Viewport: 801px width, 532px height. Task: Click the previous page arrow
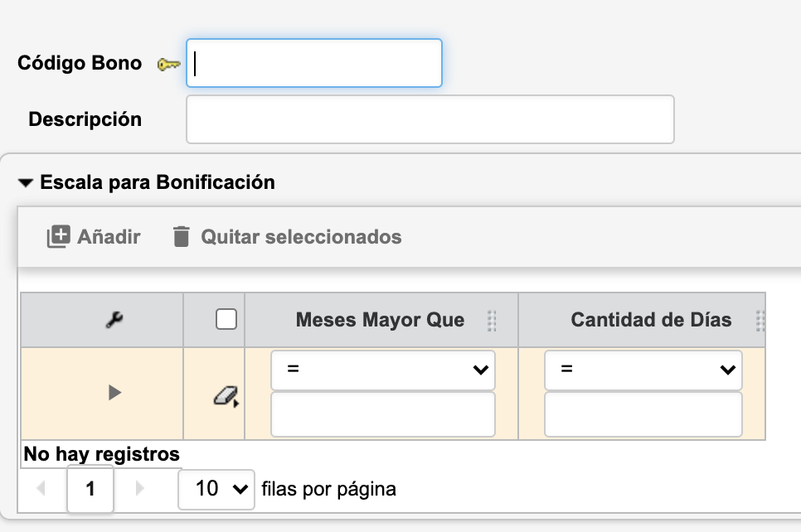[x=41, y=489]
